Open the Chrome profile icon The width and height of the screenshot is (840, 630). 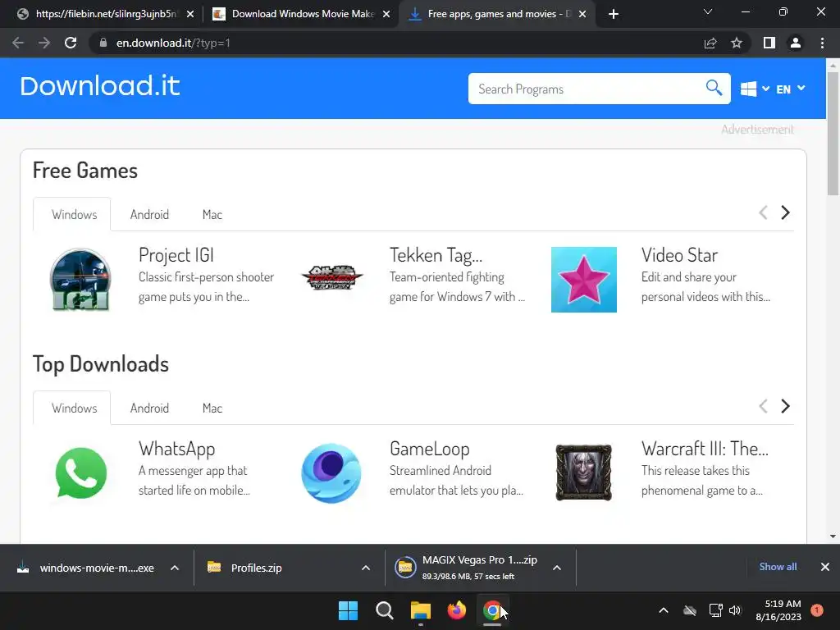(x=796, y=43)
